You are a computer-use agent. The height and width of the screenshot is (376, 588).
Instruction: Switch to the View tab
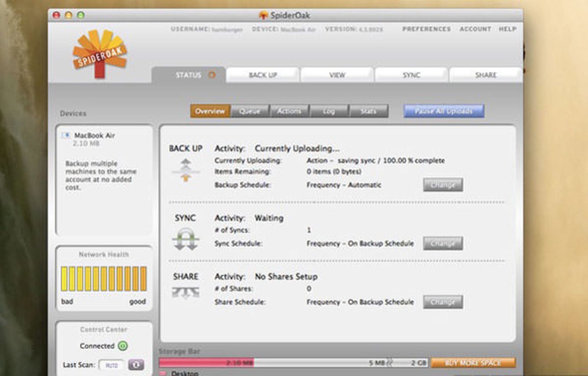337,75
